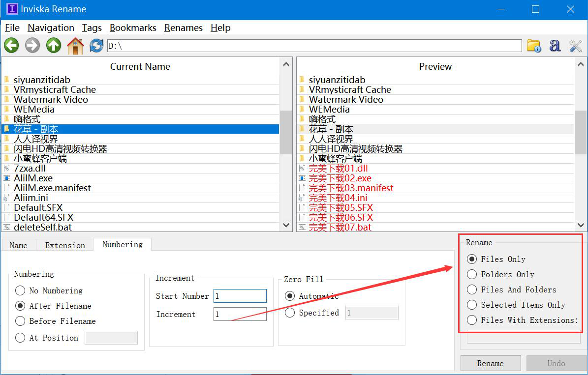Select Default.SFX in Current Name list

140,207
